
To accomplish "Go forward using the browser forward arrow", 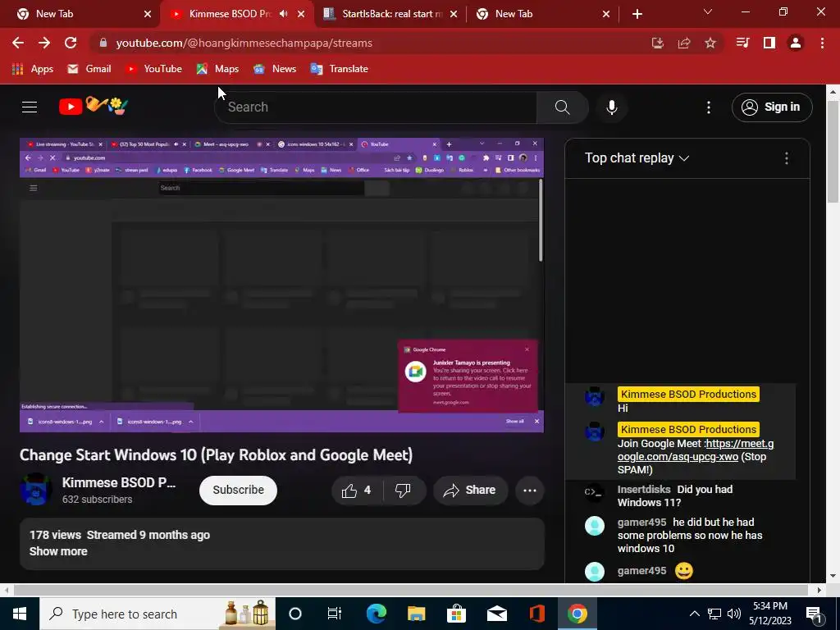I will tap(44, 43).
